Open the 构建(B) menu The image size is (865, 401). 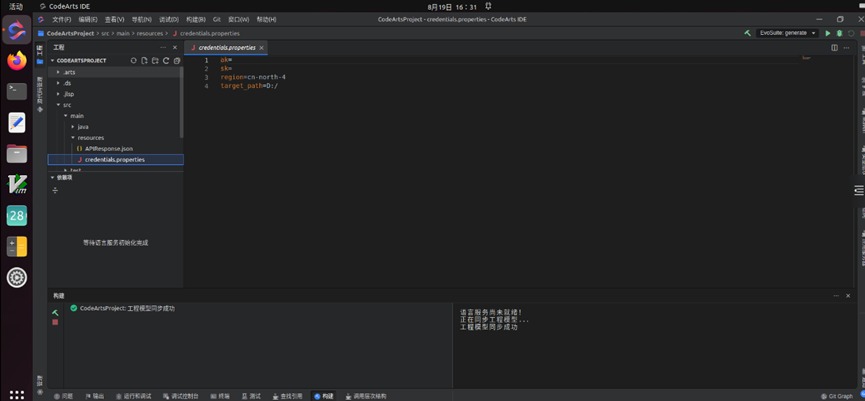click(196, 19)
